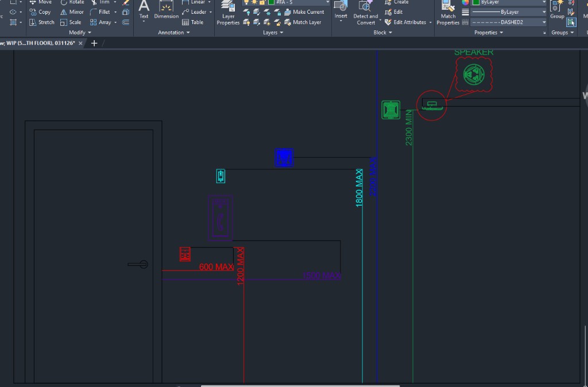The height and width of the screenshot is (387, 588).
Task: Click Edit block button
Action: (393, 12)
